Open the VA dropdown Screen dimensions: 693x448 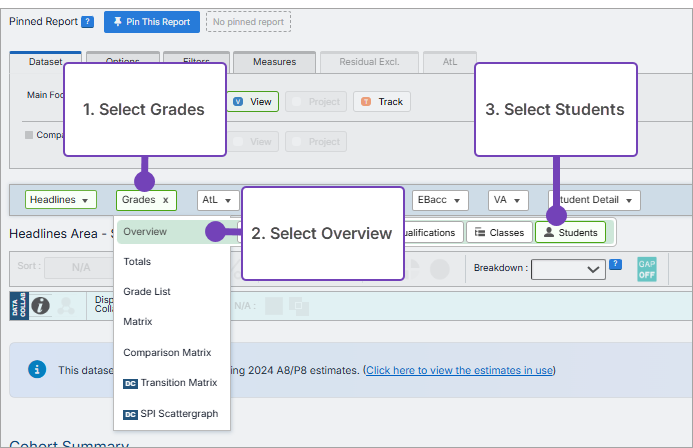pos(506,200)
